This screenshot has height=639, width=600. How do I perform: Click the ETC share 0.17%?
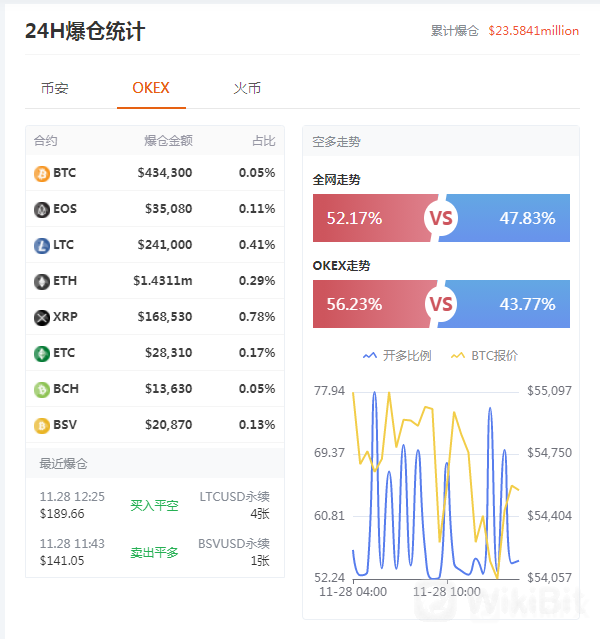pyautogui.click(x=257, y=353)
